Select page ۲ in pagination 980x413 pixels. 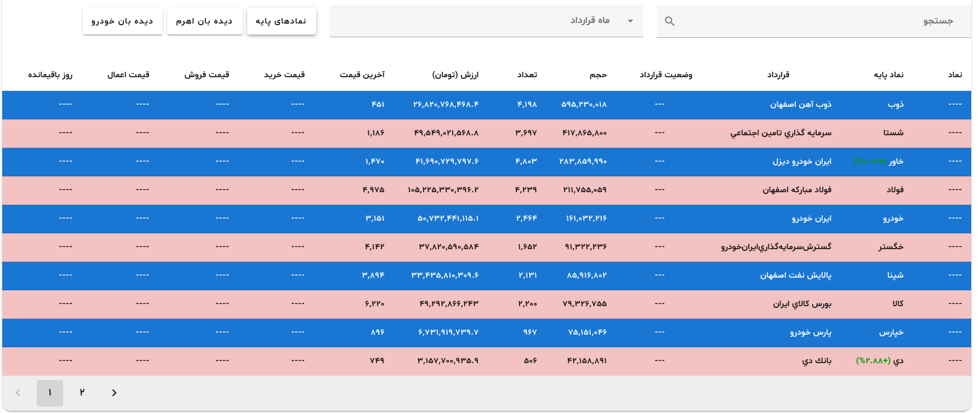82,392
